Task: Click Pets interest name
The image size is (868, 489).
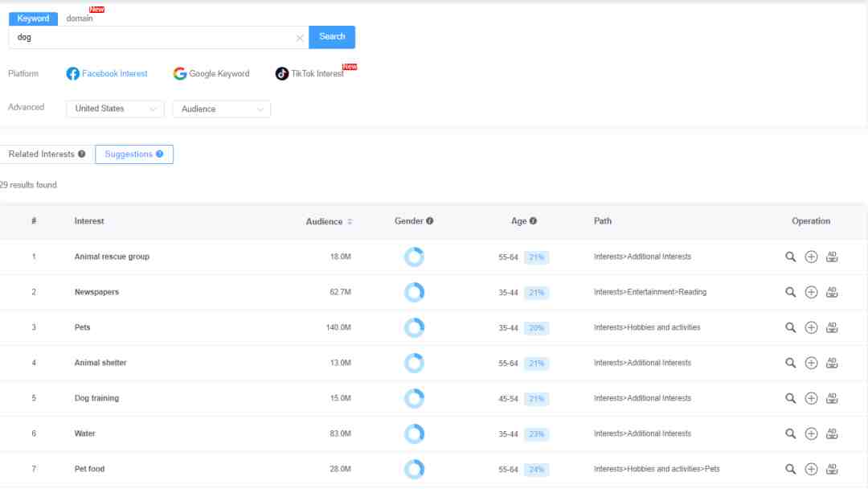Action: tap(82, 328)
